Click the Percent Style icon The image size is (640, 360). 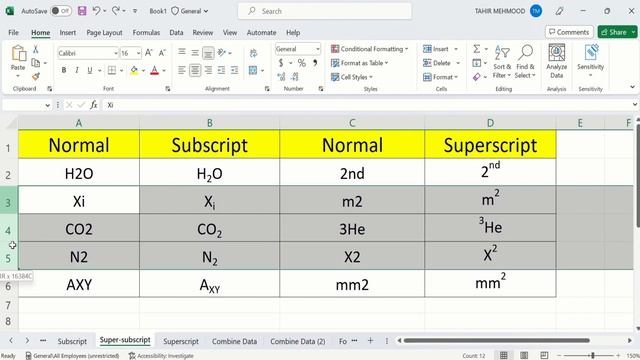tap(301, 63)
